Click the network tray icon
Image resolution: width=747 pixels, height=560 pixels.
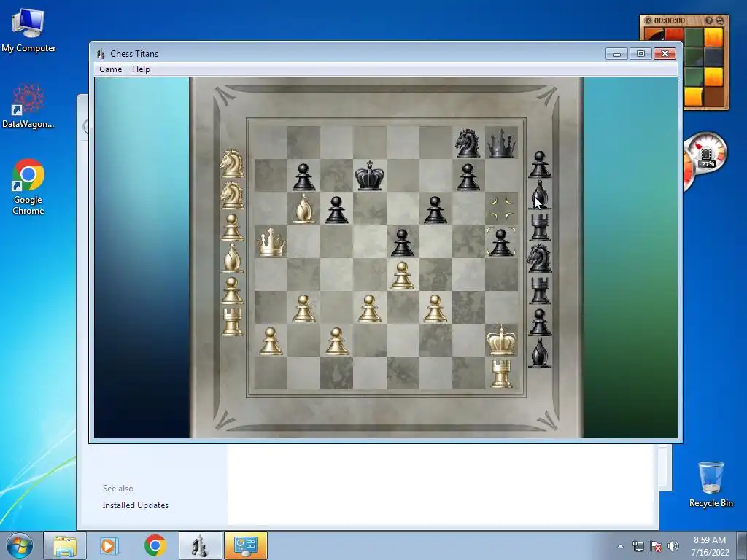click(x=638, y=546)
